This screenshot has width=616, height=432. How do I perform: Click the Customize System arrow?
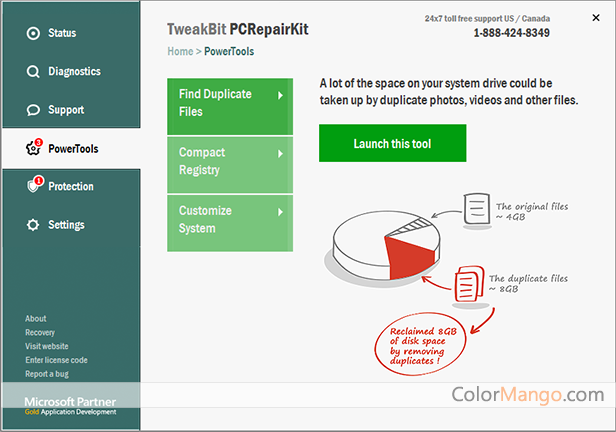tap(280, 212)
